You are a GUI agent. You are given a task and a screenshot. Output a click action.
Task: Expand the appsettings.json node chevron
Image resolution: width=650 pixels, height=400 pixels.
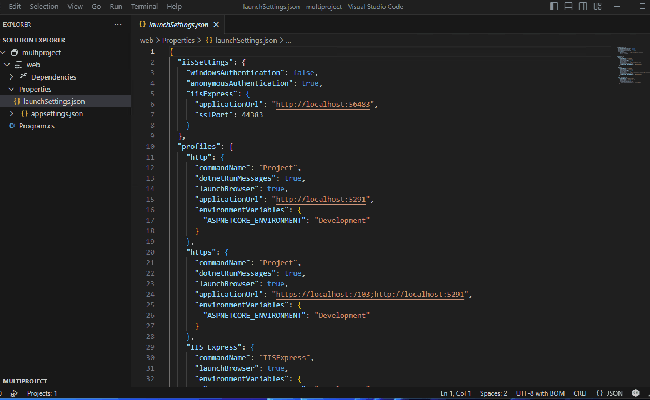11,113
